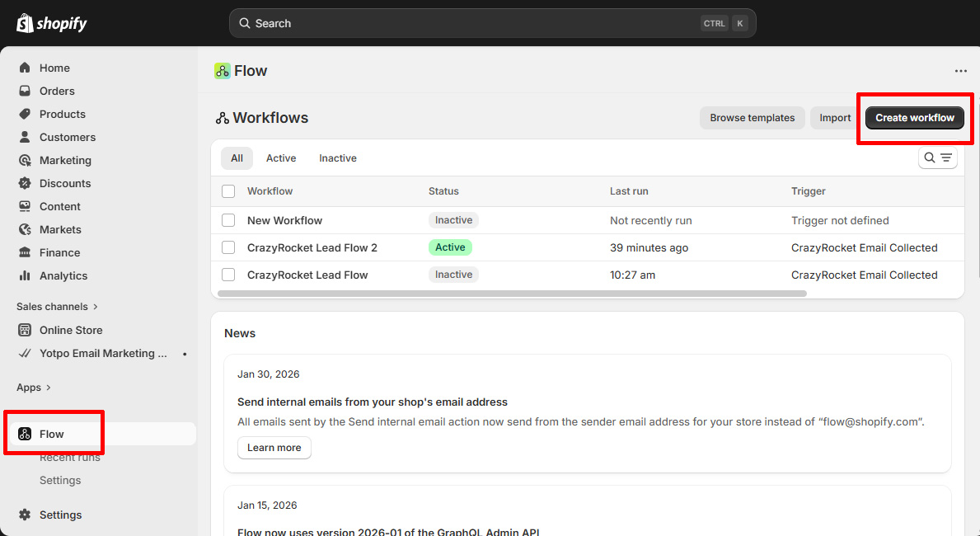Switch to the Active workflows tab

tap(280, 158)
